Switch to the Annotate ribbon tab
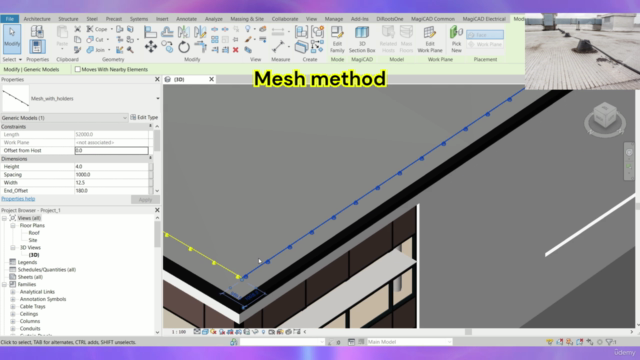This screenshot has height=360, width=640. point(186,19)
